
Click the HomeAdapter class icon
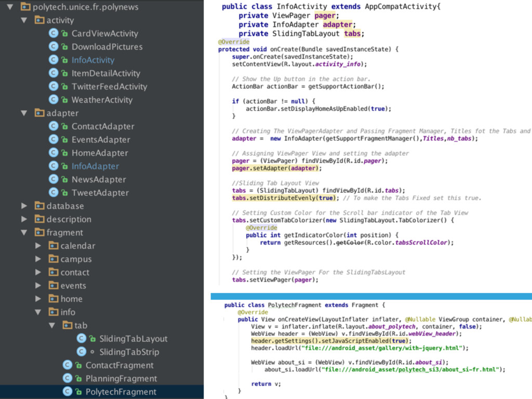(x=54, y=153)
